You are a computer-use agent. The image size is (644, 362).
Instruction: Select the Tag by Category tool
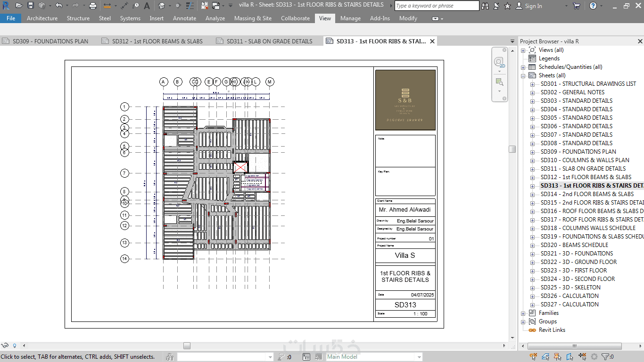click(x=136, y=6)
